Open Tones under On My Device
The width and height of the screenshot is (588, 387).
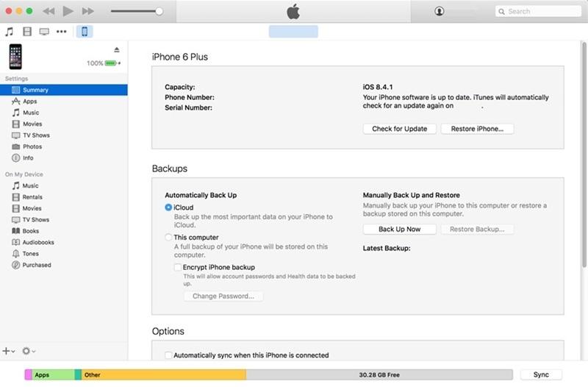(x=64, y=253)
